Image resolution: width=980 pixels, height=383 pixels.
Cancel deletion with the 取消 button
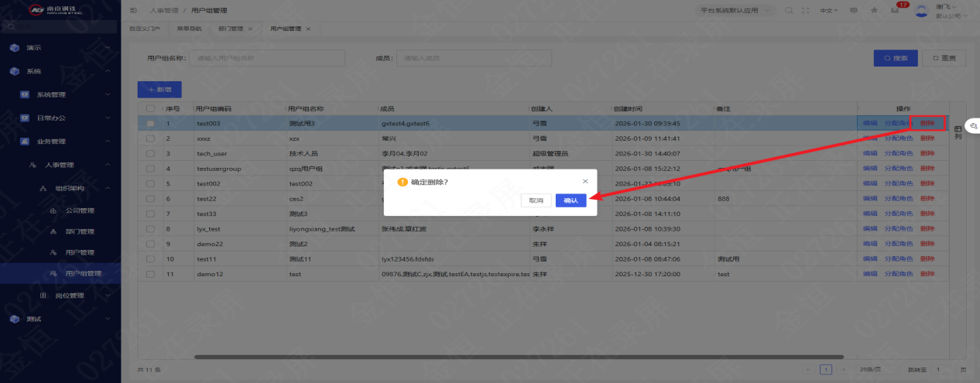point(536,200)
